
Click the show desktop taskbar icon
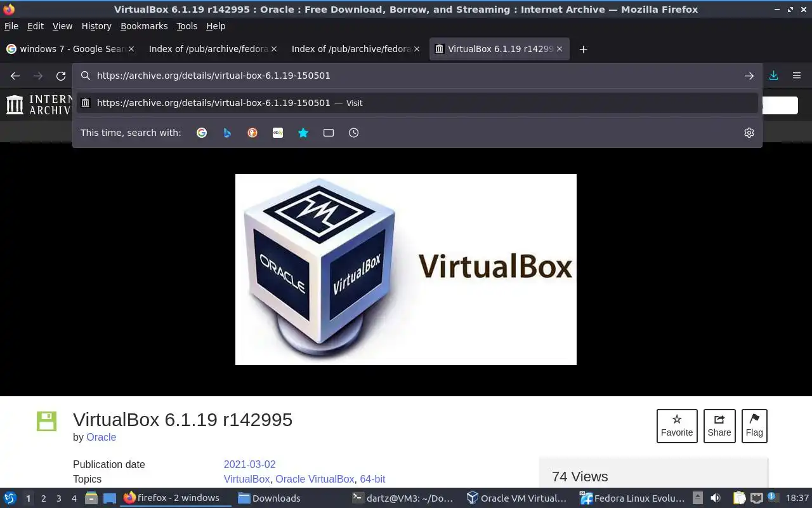(110, 498)
